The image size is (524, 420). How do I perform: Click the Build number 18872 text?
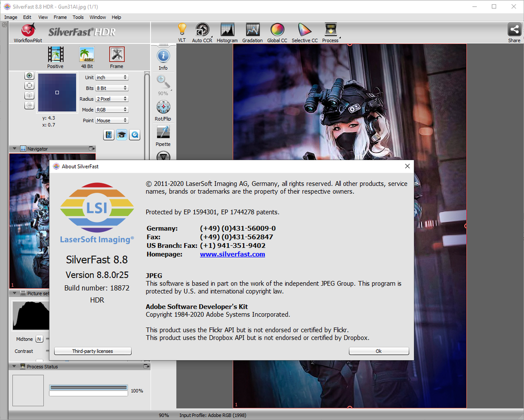click(x=97, y=288)
